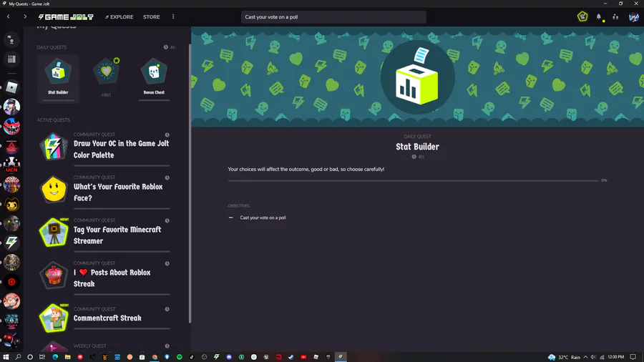644x362 pixels.
Task: Open the three-dot more menu
Action: [173, 17]
